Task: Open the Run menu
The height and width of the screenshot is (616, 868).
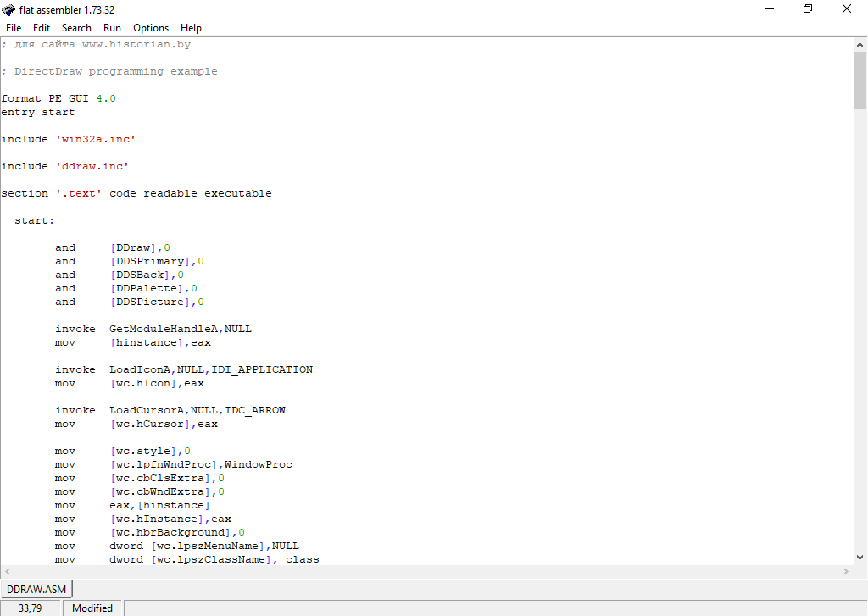Action: tap(112, 28)
